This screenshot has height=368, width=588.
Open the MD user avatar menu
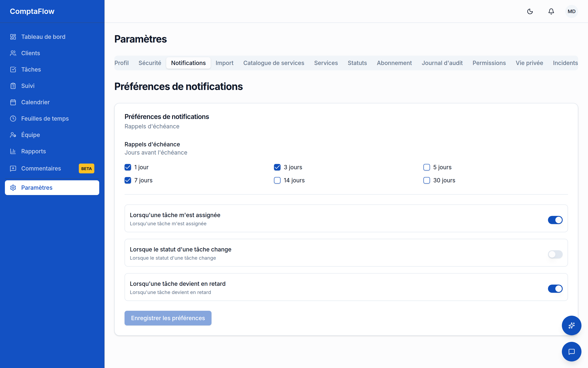pos(571,11)
